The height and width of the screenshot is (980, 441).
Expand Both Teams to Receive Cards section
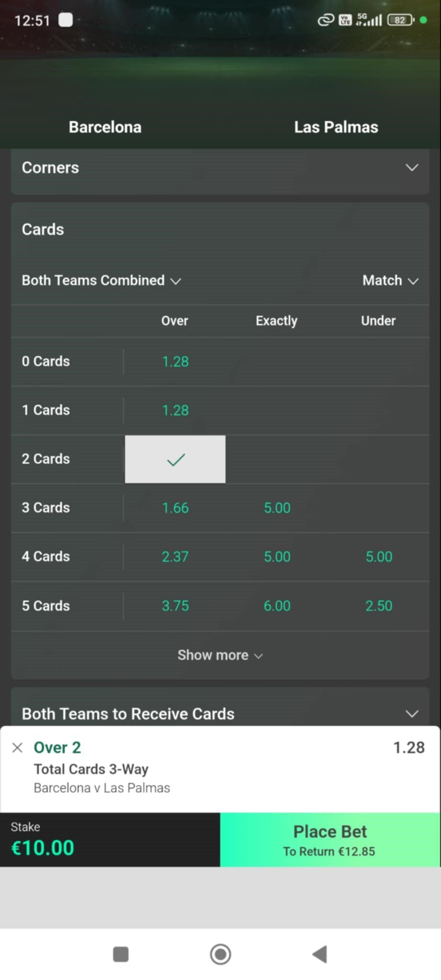tap(220, 713)
